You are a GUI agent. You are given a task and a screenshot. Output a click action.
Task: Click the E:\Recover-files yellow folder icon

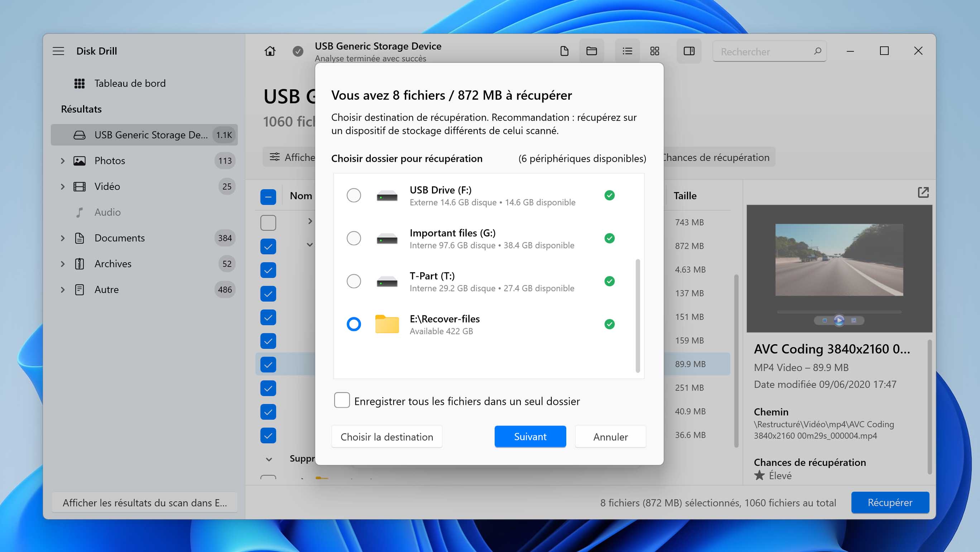(x=387, y=324)
